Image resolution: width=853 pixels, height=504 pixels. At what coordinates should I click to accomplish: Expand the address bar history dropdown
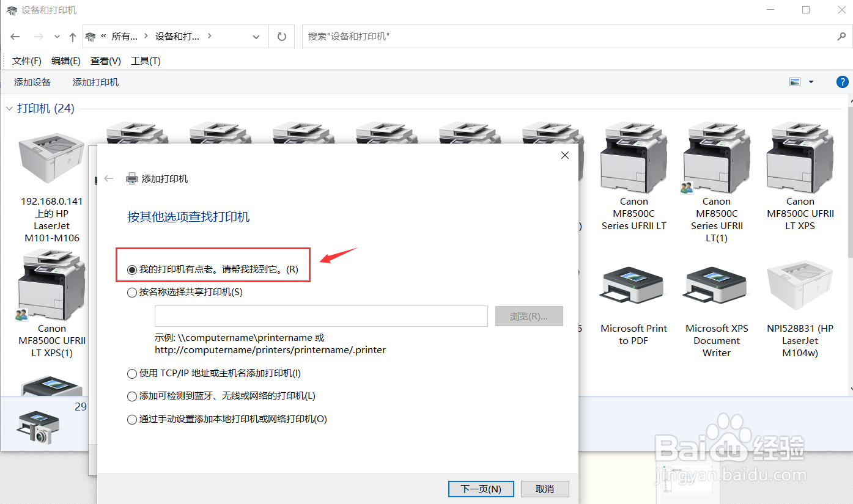256,37
